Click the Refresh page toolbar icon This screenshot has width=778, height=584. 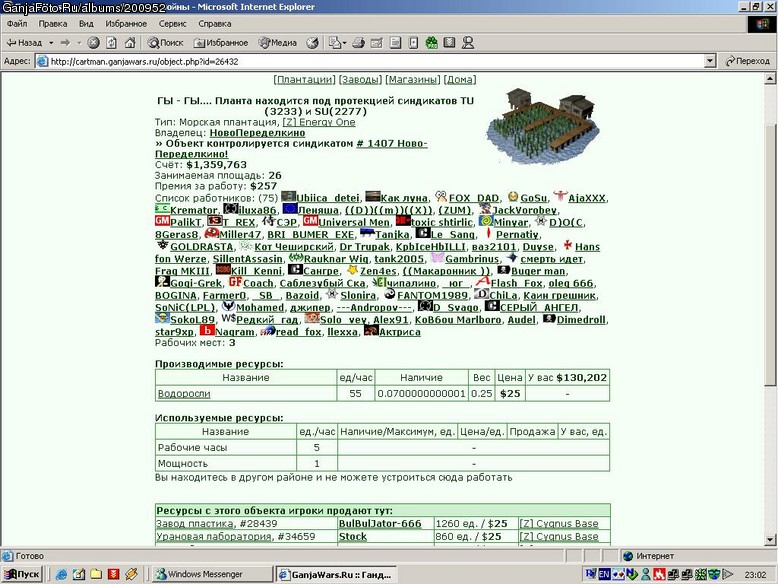(112, 43)
